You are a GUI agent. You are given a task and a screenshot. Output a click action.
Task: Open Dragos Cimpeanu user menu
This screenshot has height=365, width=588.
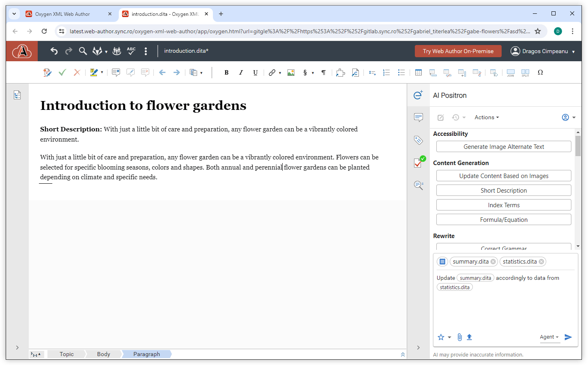click(x=543, y=51)
